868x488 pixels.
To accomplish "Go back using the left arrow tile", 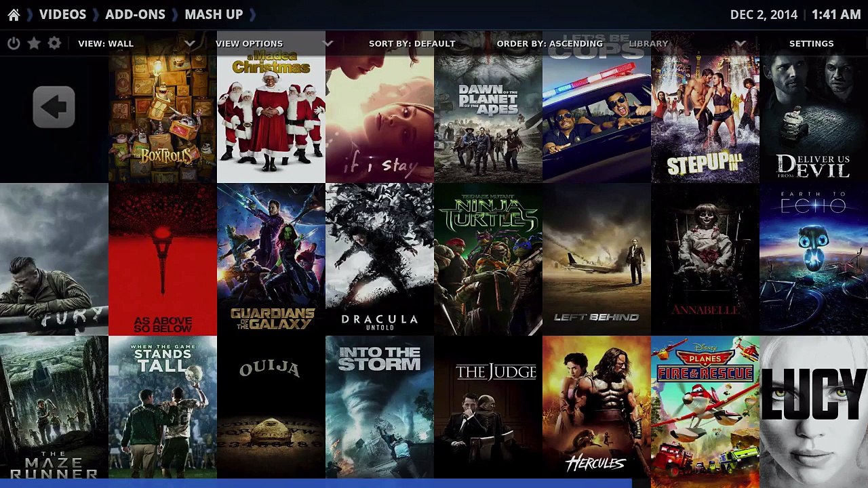I will pyautogui.click(x=54, y=106).
